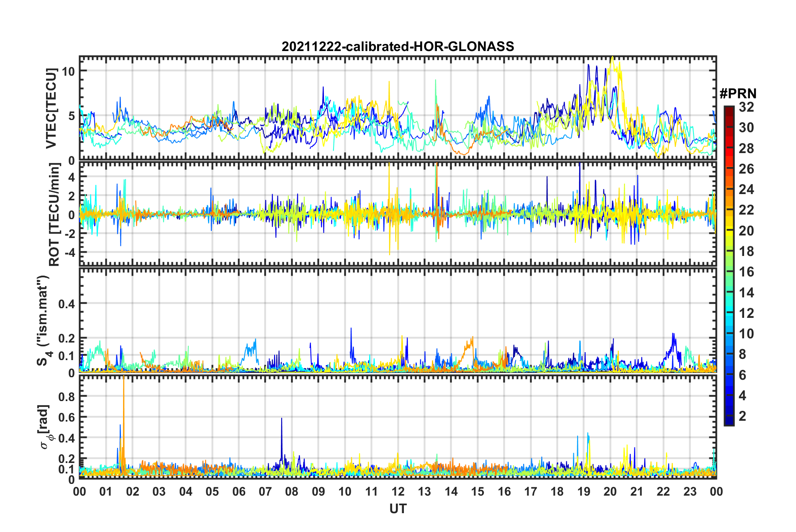
Task: Click the S4 ("ism.mat") axis label
Action: coord(44,320)
